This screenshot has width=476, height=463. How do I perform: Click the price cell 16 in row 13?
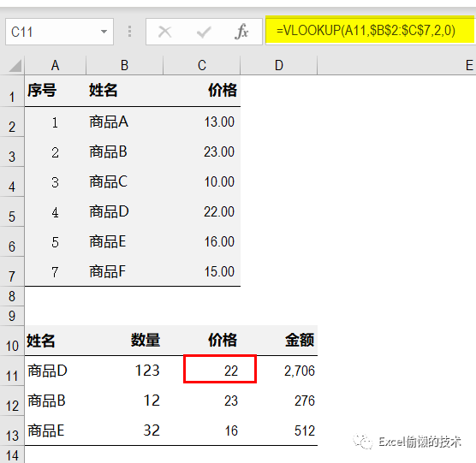[202, 430]
